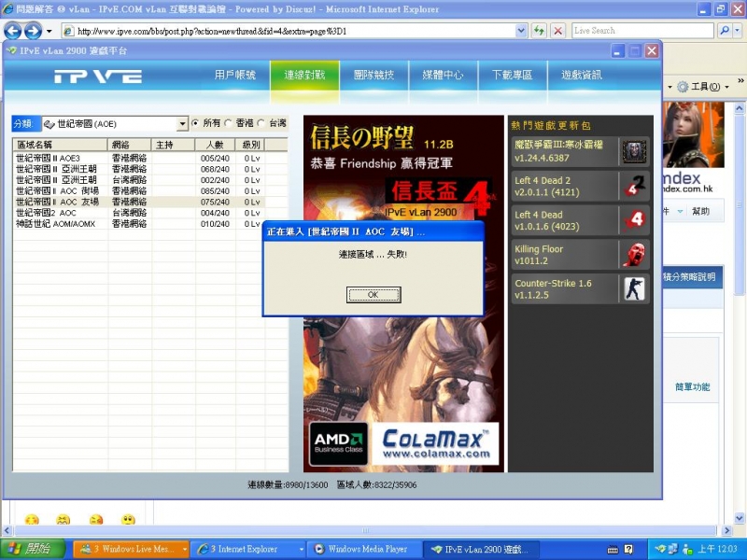Click OK in the connection failed dialog
Screen dimensions: 747x560
[373, 295]
